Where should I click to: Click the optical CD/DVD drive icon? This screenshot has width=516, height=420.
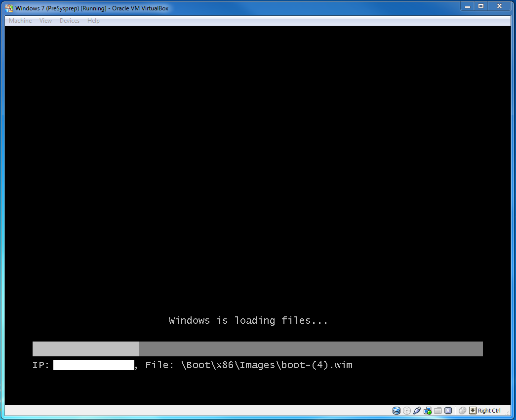coord(407,411)
